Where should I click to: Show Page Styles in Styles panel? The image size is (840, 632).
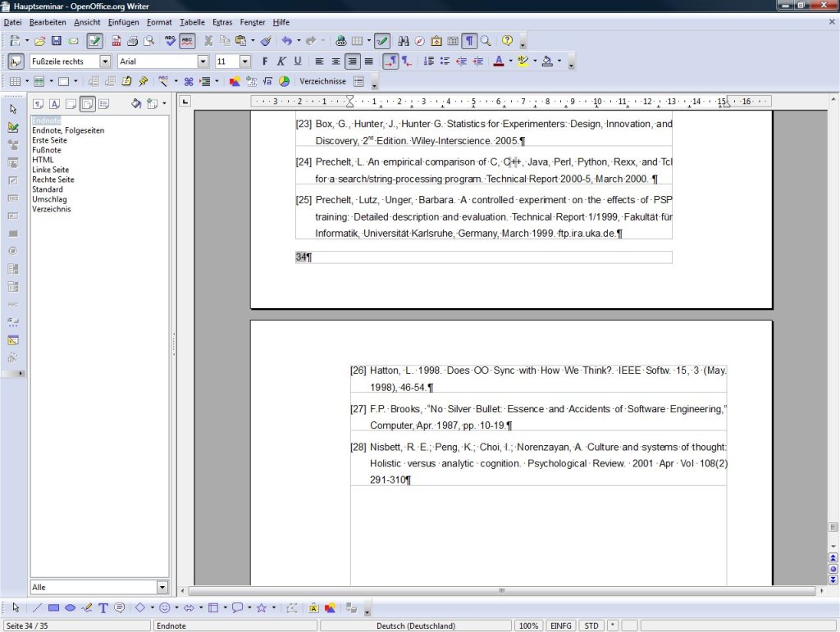(87, 104)
